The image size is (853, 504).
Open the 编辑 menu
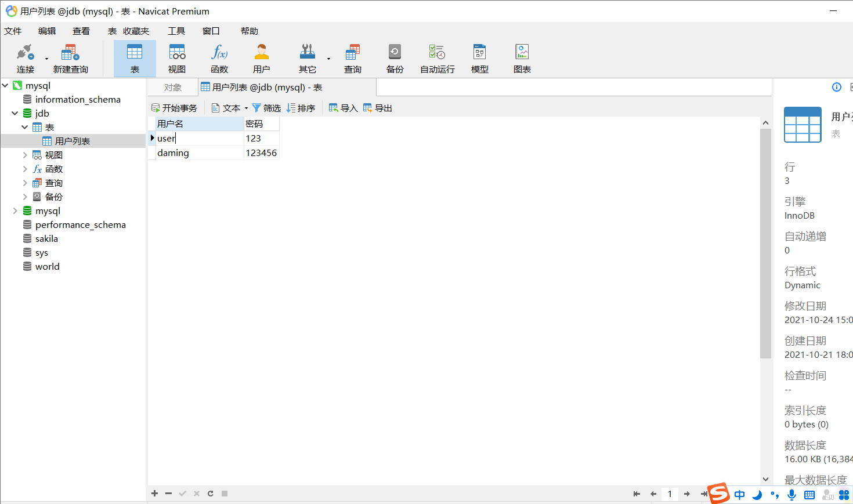pyautogui.click(x=47, y=31)
